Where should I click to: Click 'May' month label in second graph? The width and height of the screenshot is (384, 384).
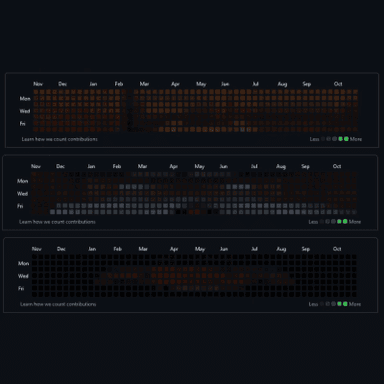pos(199,166)
